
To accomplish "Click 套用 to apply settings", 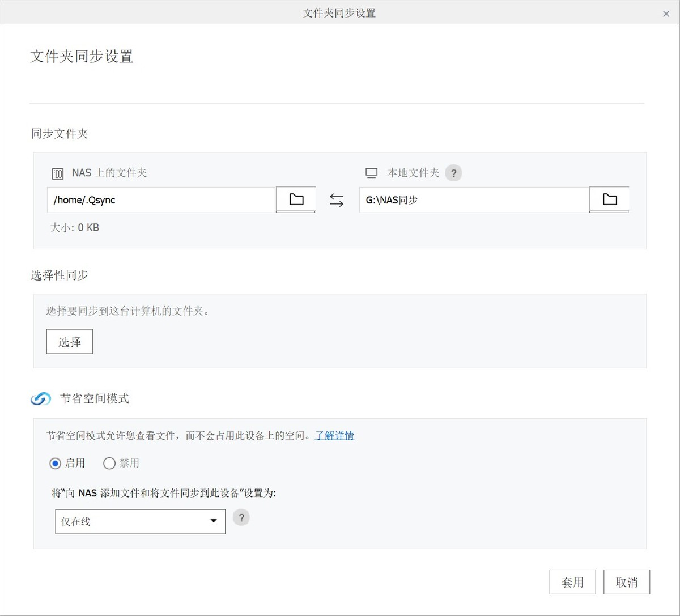I will pyautogui.click(x=572, y=582).
